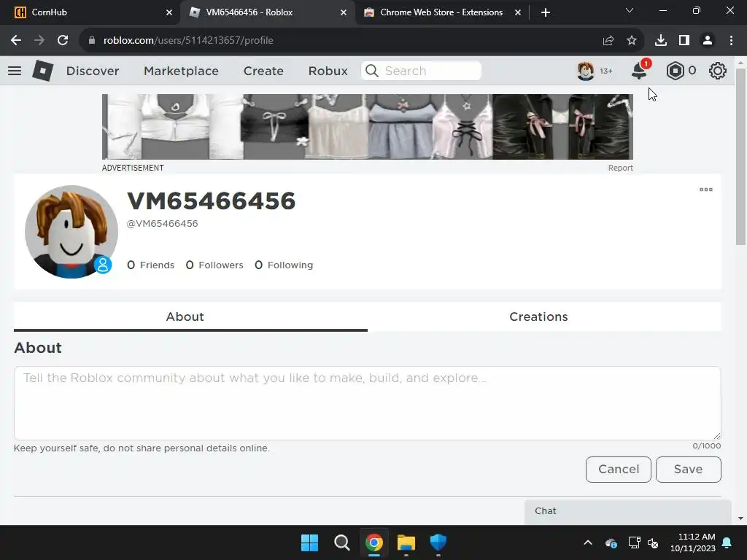
Task: Click the search magnifier icon in Roblox
Action: pos(372,71)
